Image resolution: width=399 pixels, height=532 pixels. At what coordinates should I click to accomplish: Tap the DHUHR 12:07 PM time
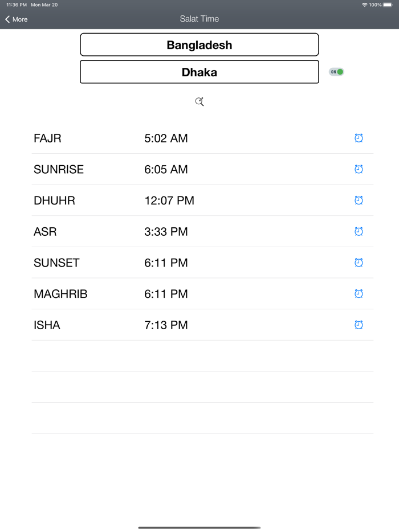point(169,200)
